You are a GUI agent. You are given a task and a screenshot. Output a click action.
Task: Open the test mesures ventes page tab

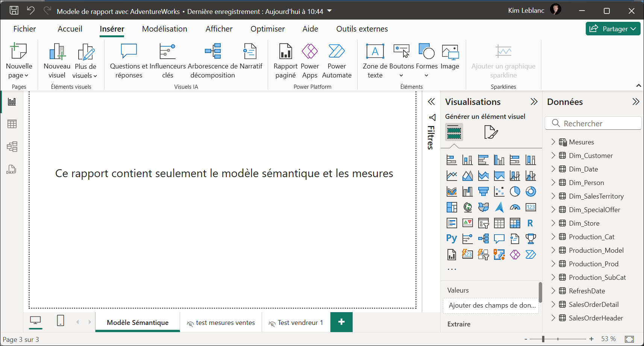(x=221, y=323)
